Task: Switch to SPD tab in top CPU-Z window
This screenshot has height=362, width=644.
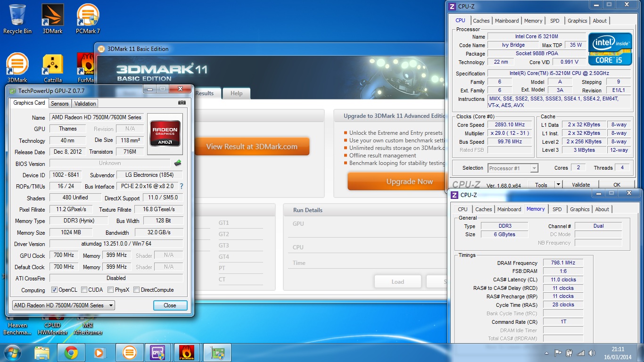Action: click(555, 21)
